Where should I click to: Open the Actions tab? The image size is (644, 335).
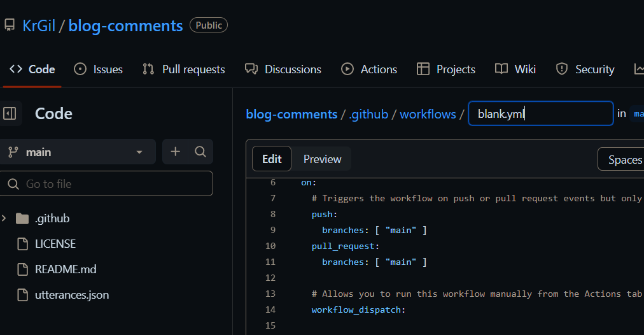(369, 69)
